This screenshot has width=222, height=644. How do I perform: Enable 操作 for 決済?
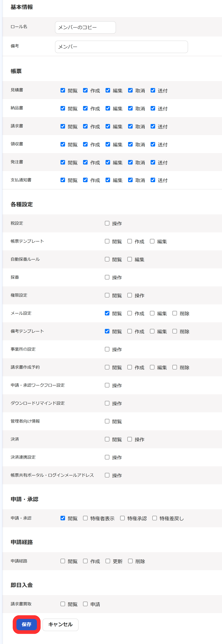(x=130, y=439)
